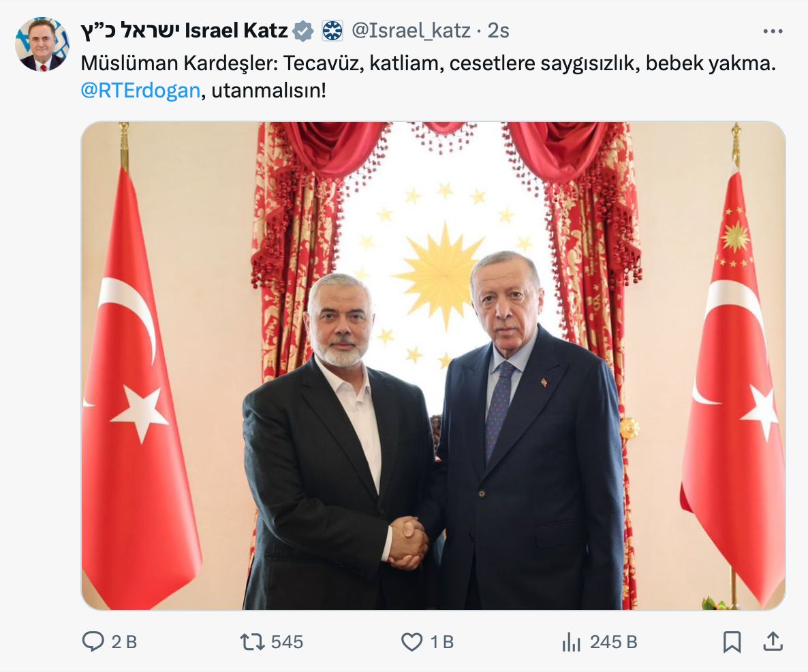
Task: Like the tweet with heart icon
Action: coord(411,642)
